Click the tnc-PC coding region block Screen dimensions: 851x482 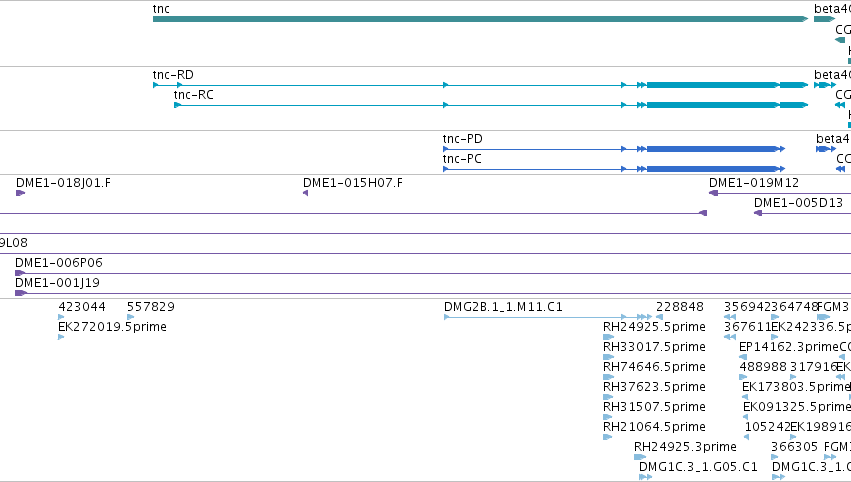(x=712, y=169)
